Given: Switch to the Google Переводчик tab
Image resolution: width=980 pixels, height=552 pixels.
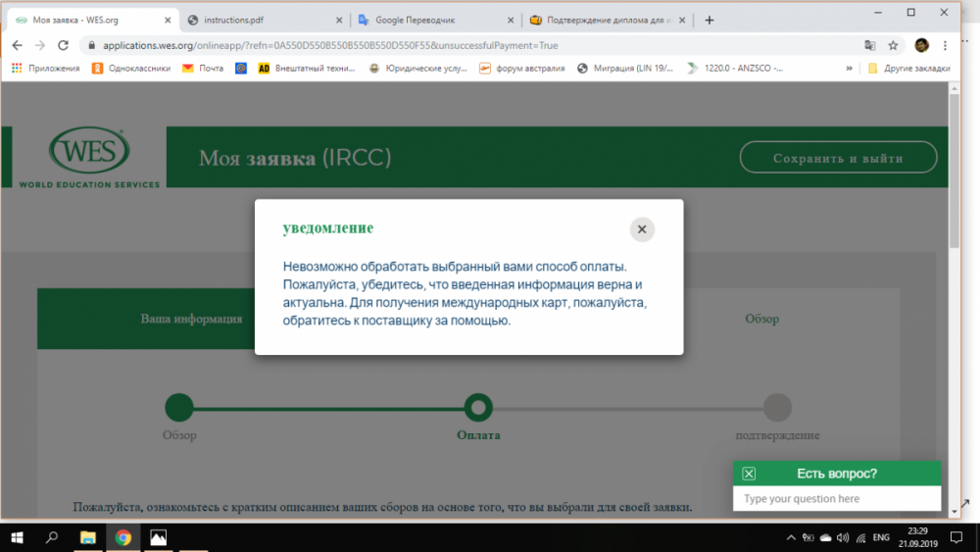Looking at the screenshot, I should 431,20.
